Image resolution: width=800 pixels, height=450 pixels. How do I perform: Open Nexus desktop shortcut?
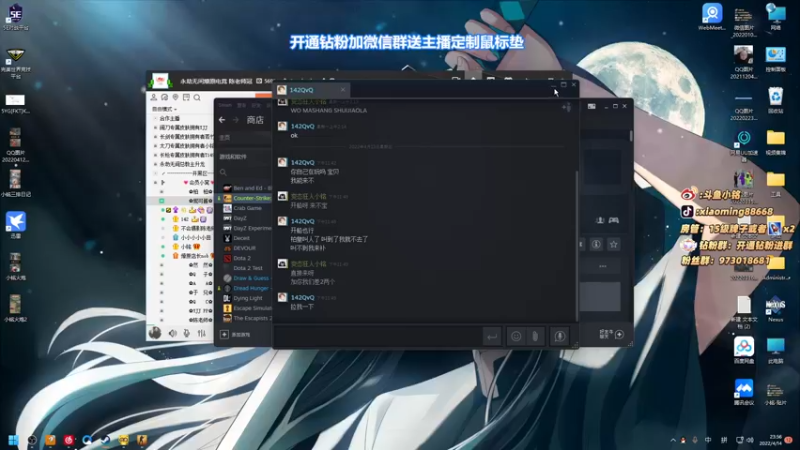pyautogui.click(x=776, y=309)
